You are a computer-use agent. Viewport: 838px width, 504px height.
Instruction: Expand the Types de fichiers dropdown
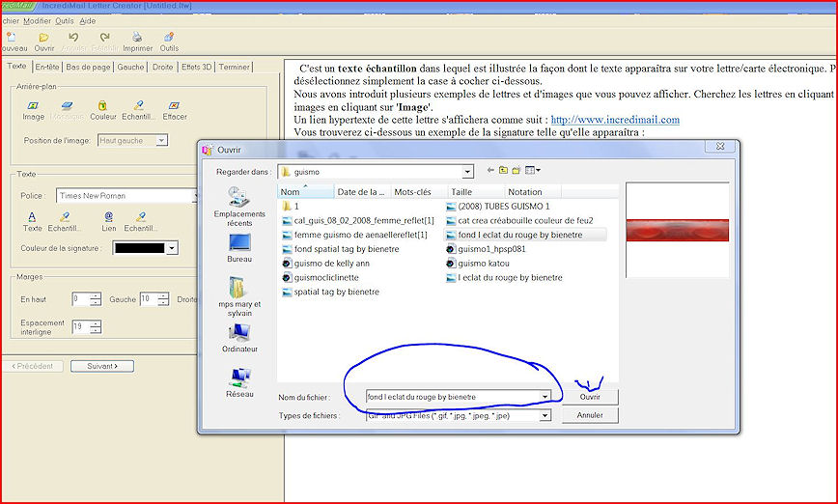pyautogui.click(x=545, y=415)
